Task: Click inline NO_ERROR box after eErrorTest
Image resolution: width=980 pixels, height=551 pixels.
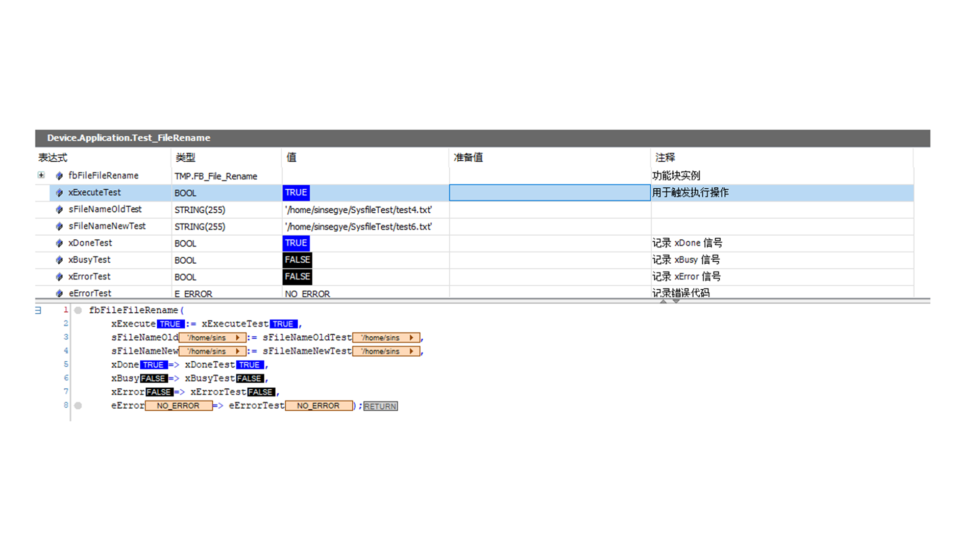Action: [x=318, y=406]
